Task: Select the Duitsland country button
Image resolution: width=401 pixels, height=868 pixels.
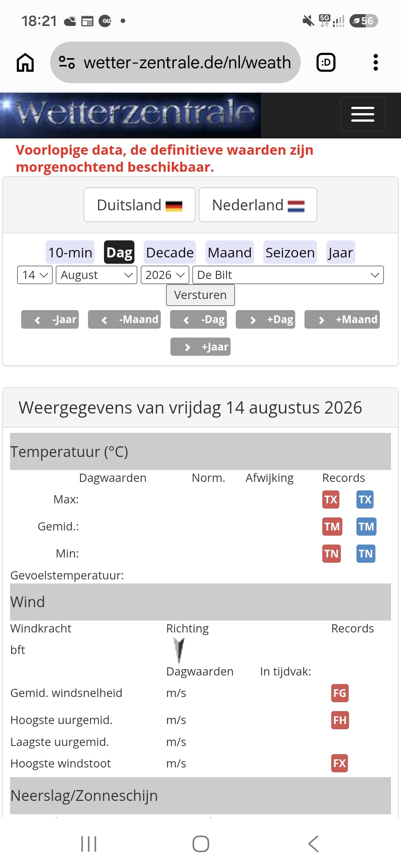Action: (x=140, y=205)
